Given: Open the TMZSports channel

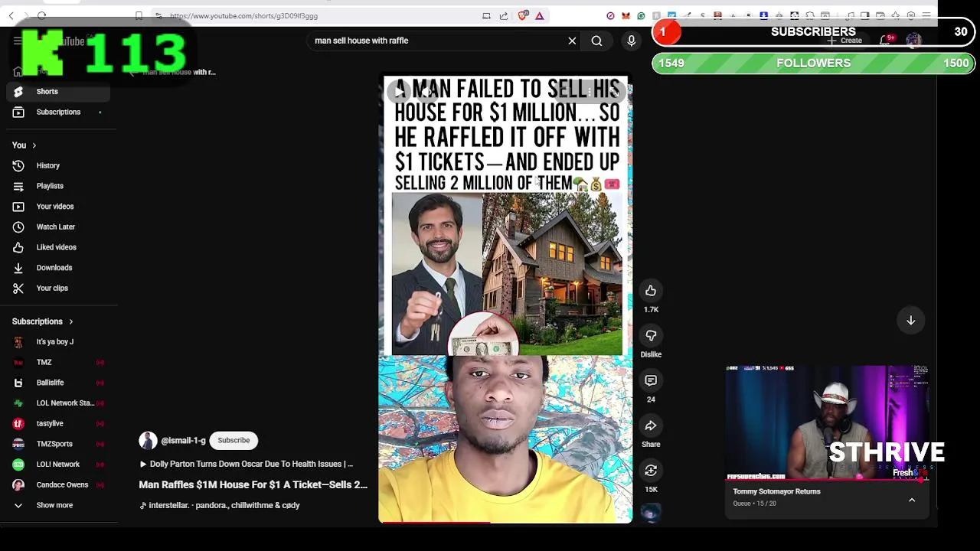Looking at the screenshot, I should [x=58, y=444].
